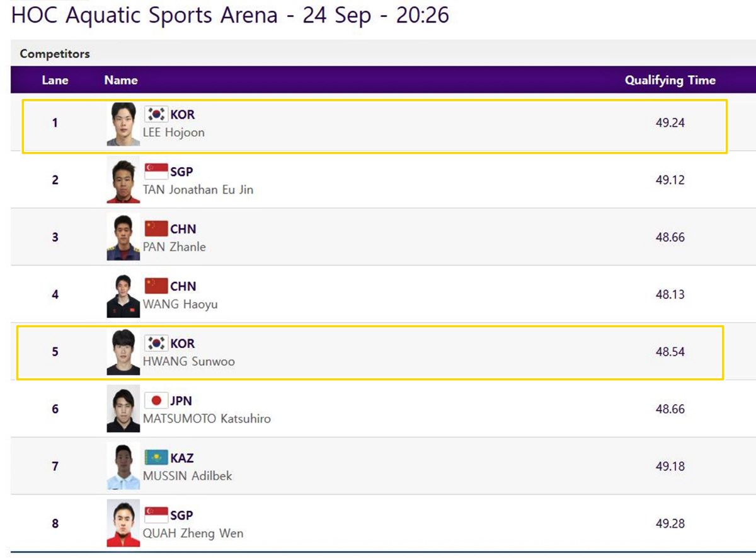
Task: Open the TAN Jonathan Eu Jin name link
Action: (x=198, y=190)
